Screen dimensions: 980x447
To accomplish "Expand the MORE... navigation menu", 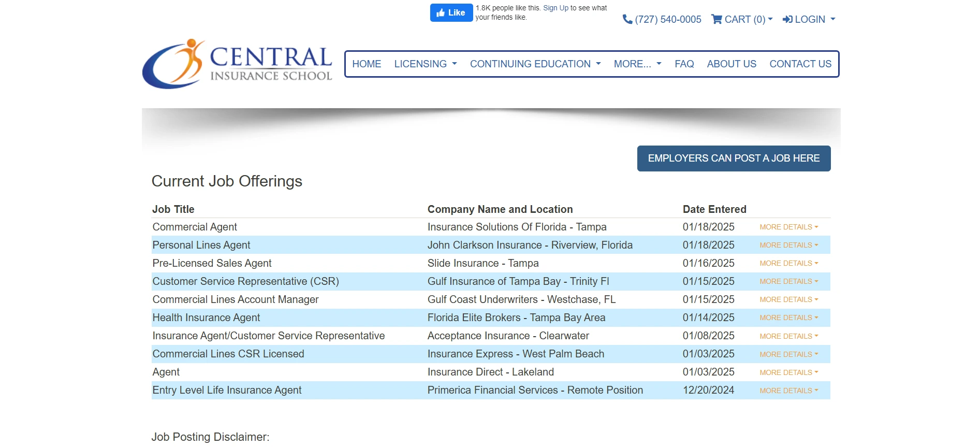I will point(638,64).
